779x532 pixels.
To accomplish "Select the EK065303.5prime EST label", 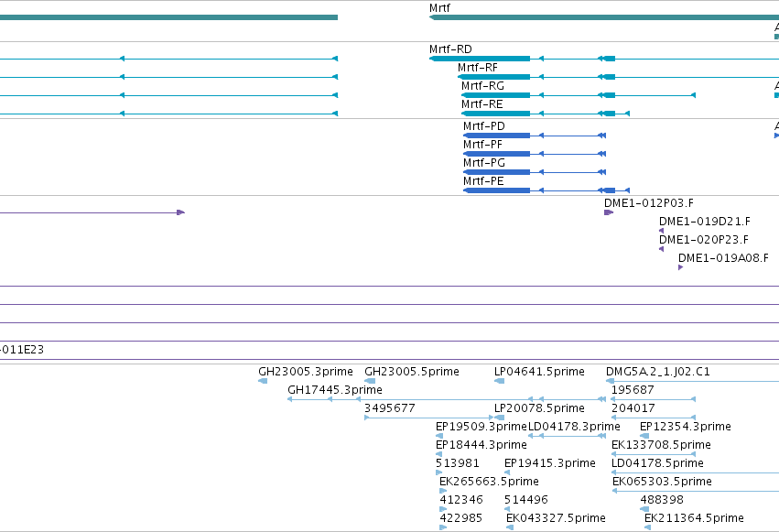I will pos(662,482).
